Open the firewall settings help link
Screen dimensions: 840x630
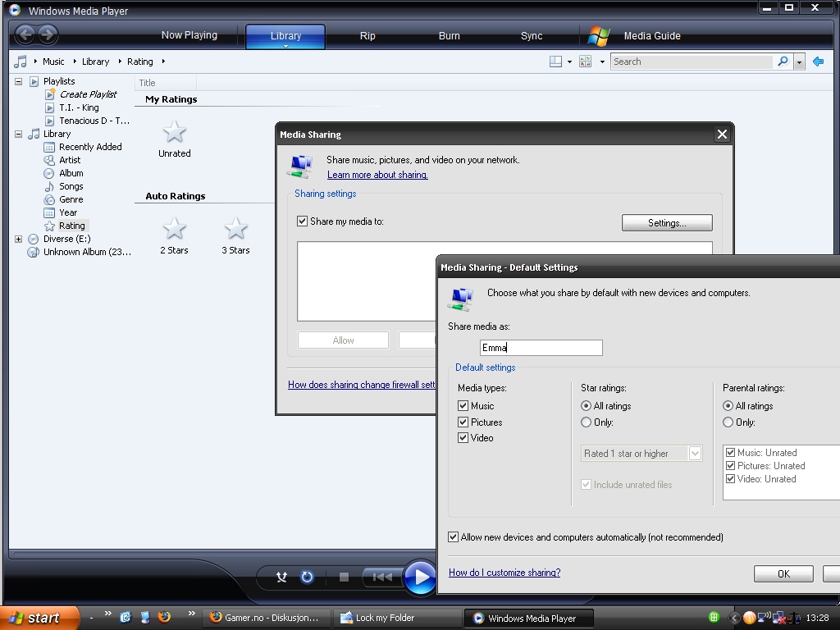tap(362, 385)
